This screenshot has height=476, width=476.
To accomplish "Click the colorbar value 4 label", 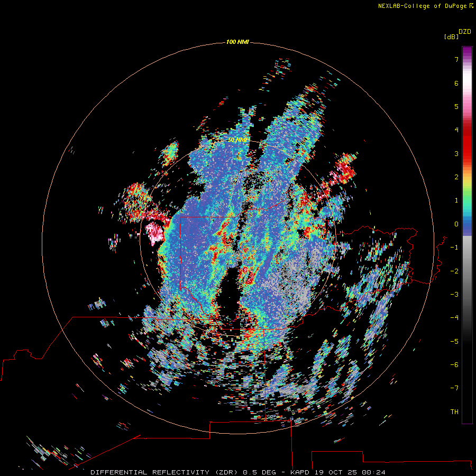I will tap(456, 130).
